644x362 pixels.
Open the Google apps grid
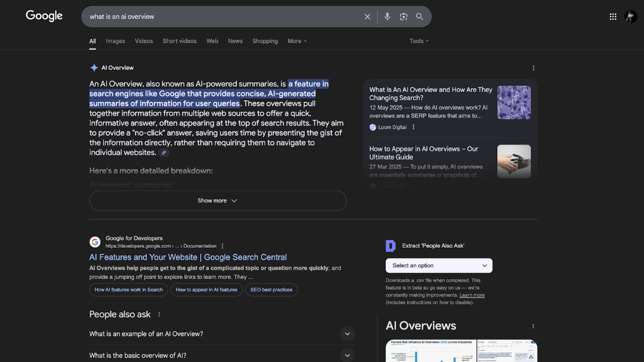(x=613, y=16)
